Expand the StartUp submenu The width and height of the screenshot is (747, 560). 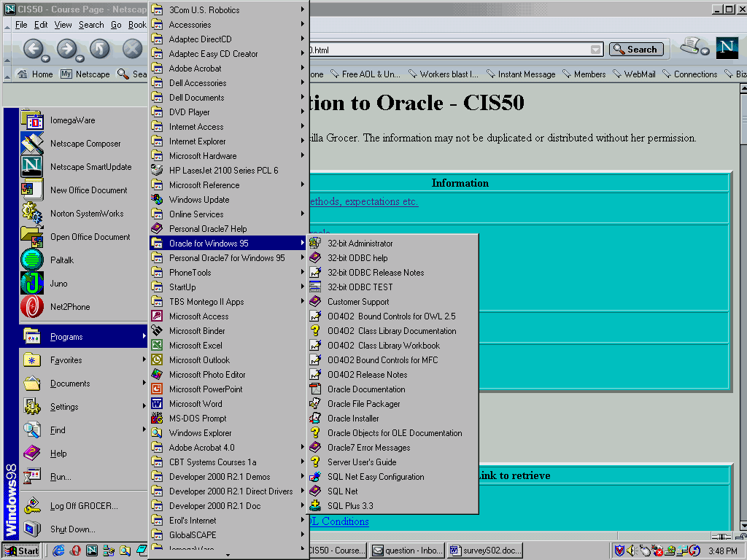pyautogui.click(x=228, y=287)
